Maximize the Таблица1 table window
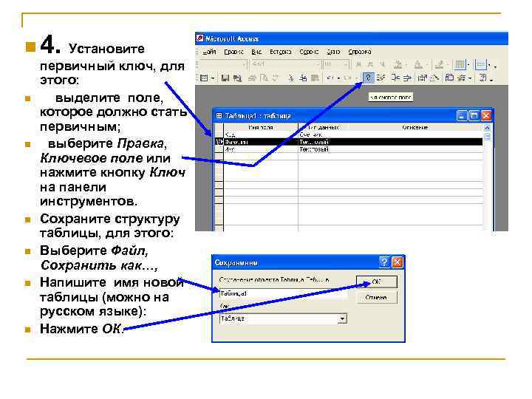The image size is (532, 399). [474, 116]
